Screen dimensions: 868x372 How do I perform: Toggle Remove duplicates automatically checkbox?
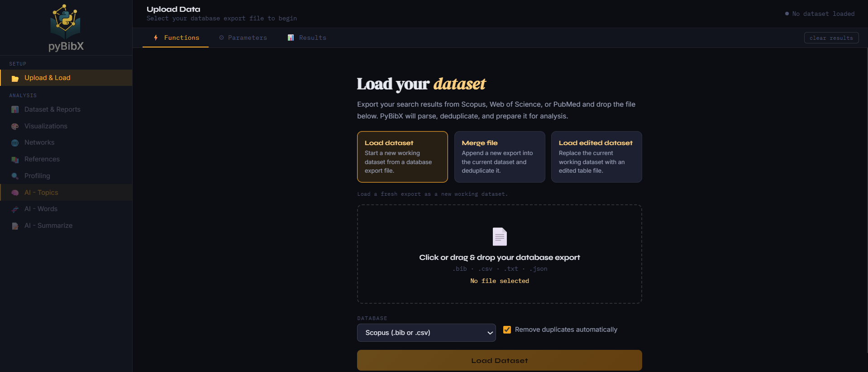pyautogui.click(x=507, y=330)
